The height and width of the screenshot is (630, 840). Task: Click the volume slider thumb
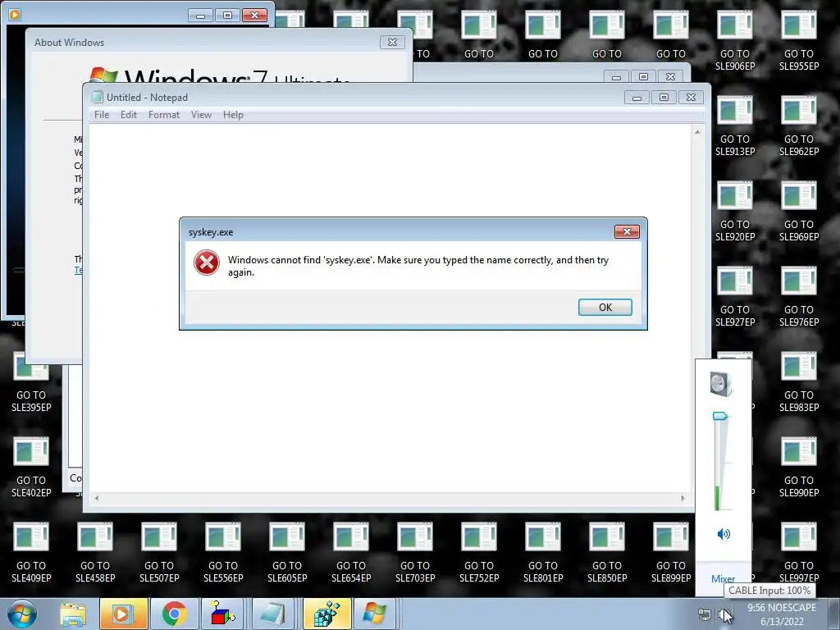click(x=720, y=416)
